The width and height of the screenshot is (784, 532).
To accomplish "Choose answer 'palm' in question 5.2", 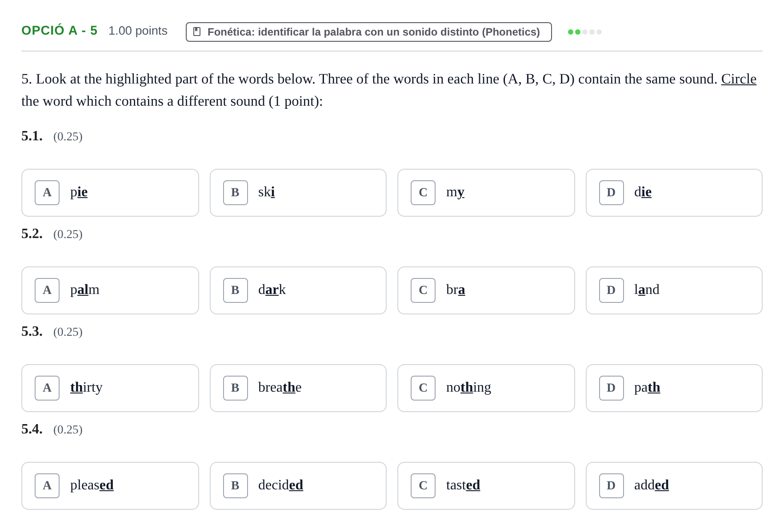I will tap(110, 290).
